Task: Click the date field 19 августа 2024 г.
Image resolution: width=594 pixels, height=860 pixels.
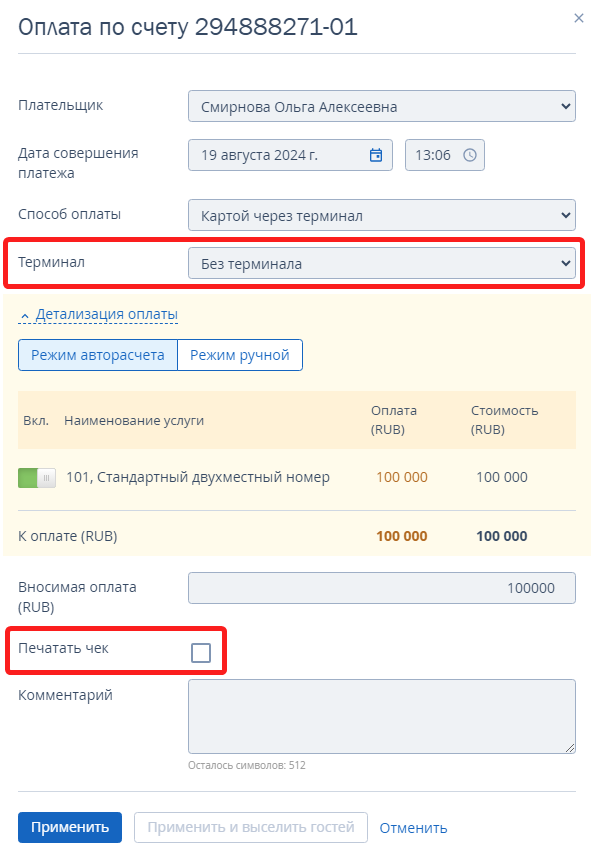Action: (290, 155)
